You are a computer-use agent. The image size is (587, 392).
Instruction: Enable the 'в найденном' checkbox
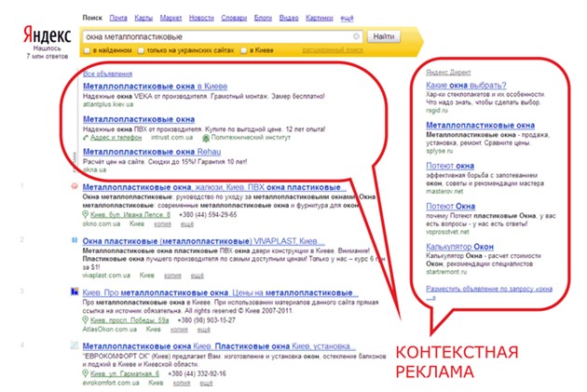(x=87, y=49)
